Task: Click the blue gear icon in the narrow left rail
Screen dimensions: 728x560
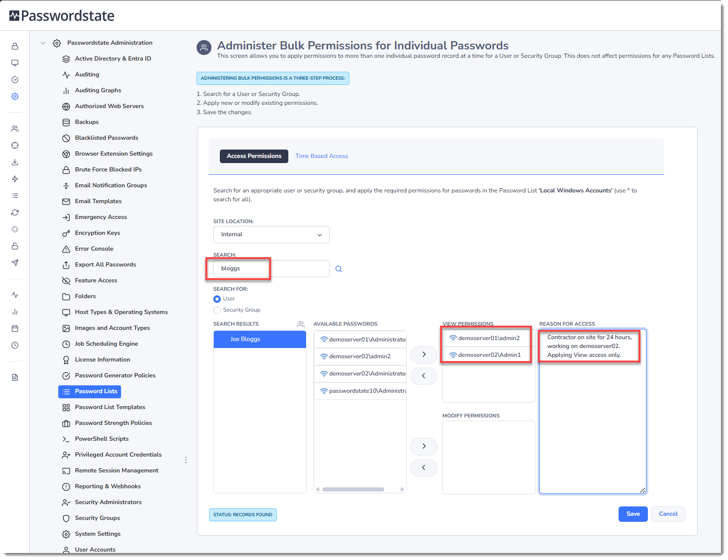Action: click(x=15, y=96)
